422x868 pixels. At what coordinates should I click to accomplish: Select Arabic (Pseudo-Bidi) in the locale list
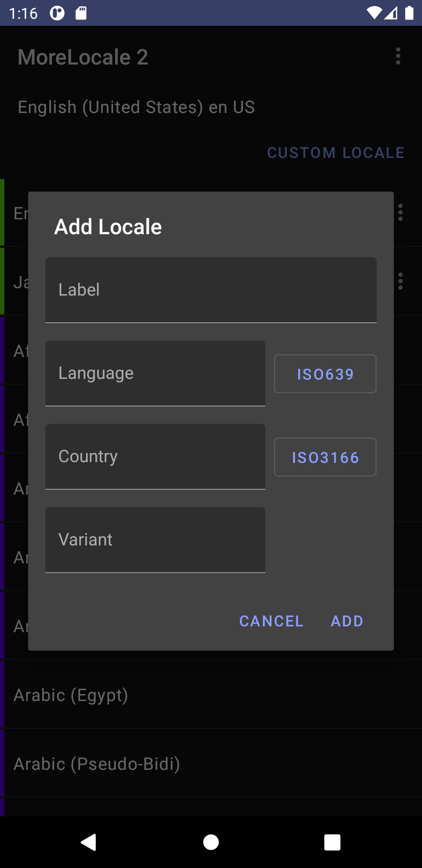(211, 764)
